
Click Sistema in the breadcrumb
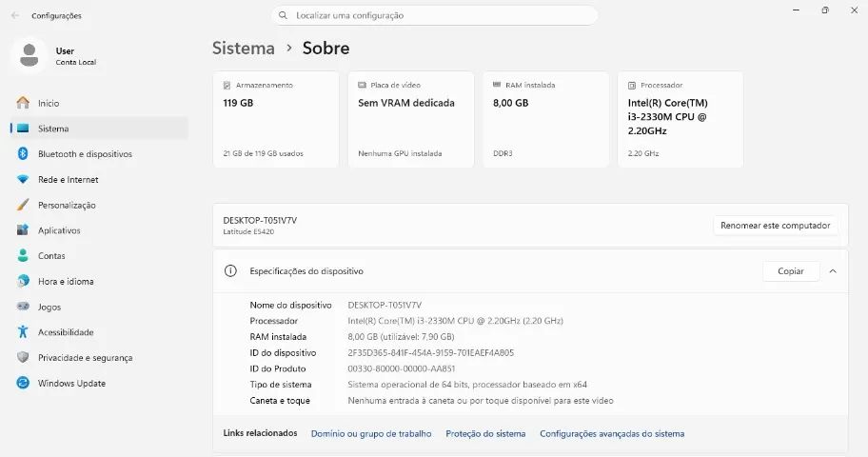pos(244,49)
